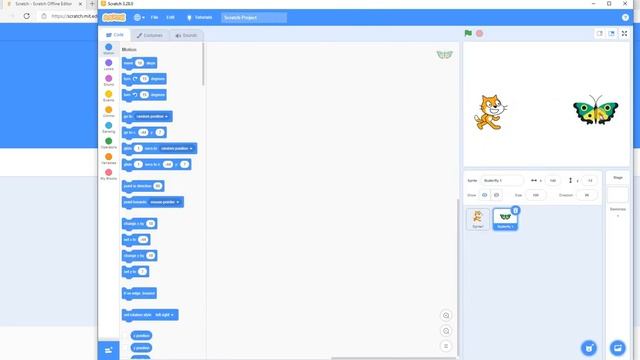Show the sprite with open-eye toggle
The width and height of the screenshot is (640, 360).
pyautogui.click(x=484, y=195)
